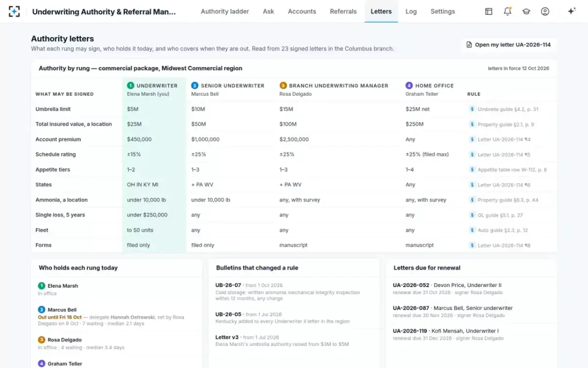Click the Schedule rating row label
Viewport: 588px width, 368px height.
pyautogui.click(x=55, y=155)
